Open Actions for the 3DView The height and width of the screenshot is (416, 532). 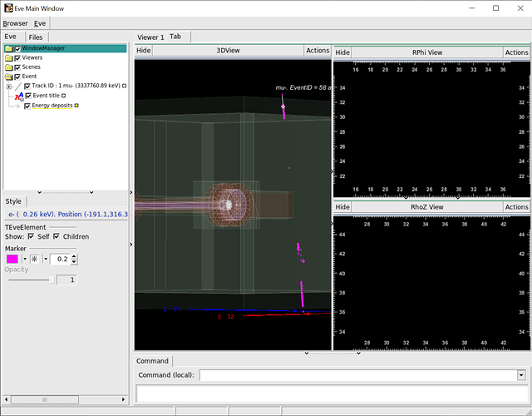point(318,50)
